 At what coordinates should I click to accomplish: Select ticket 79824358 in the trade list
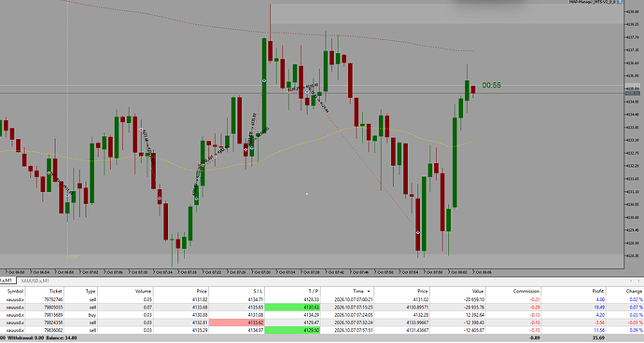coord(53,322)
